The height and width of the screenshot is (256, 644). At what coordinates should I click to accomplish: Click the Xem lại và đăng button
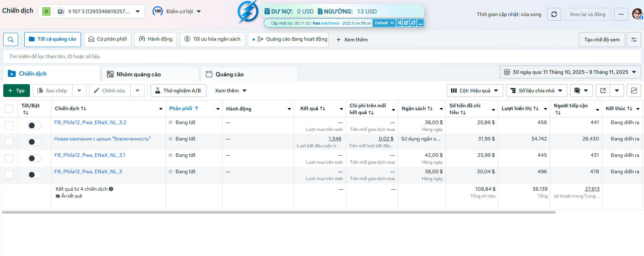[588, 14]
